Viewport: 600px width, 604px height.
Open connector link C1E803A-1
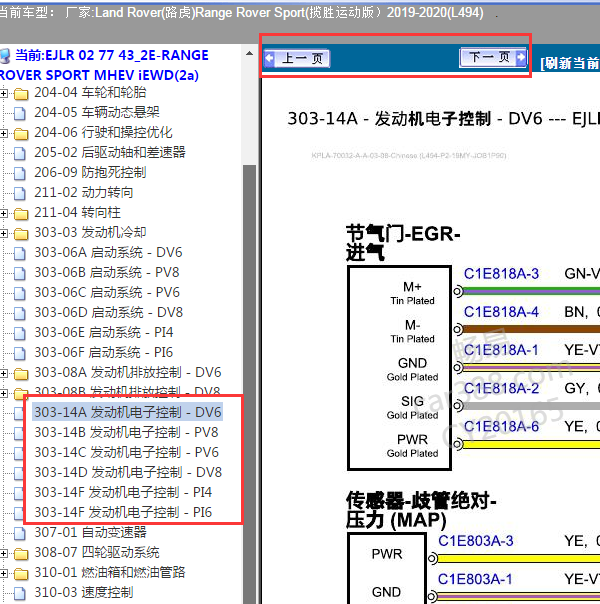click(x=475, y=579)
